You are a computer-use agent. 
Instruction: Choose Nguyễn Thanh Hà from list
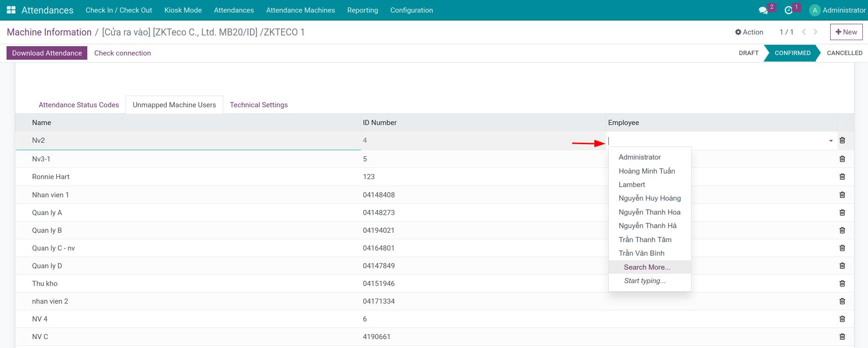click(649, 226)
